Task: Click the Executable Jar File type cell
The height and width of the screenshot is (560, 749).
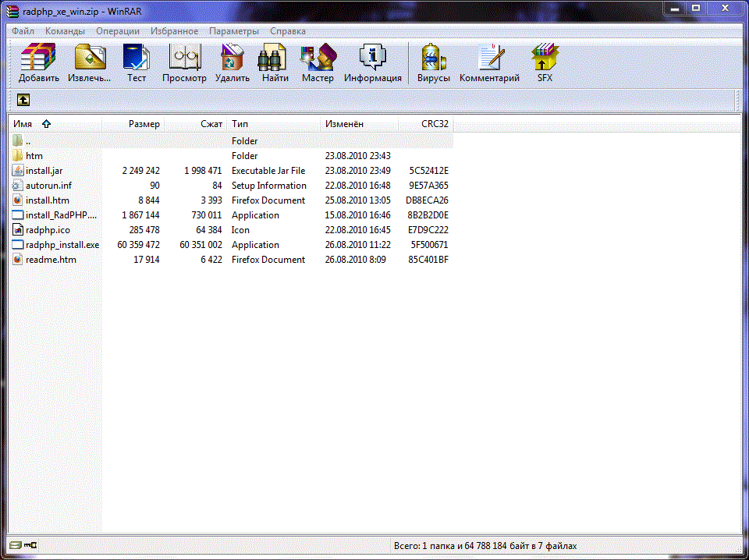Action: tap(268, 171)
